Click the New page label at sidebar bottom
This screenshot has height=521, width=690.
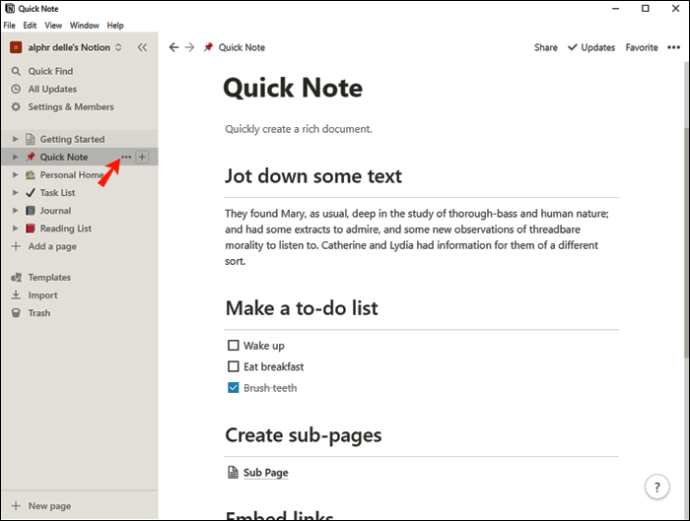pyautogui.click(x=49, y=506)
